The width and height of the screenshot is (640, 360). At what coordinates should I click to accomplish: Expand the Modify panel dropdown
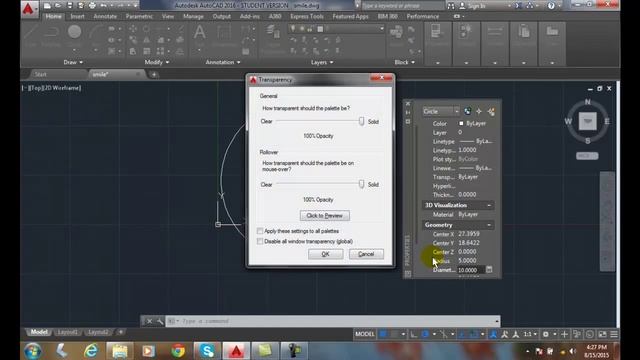[x=157, y=62]
